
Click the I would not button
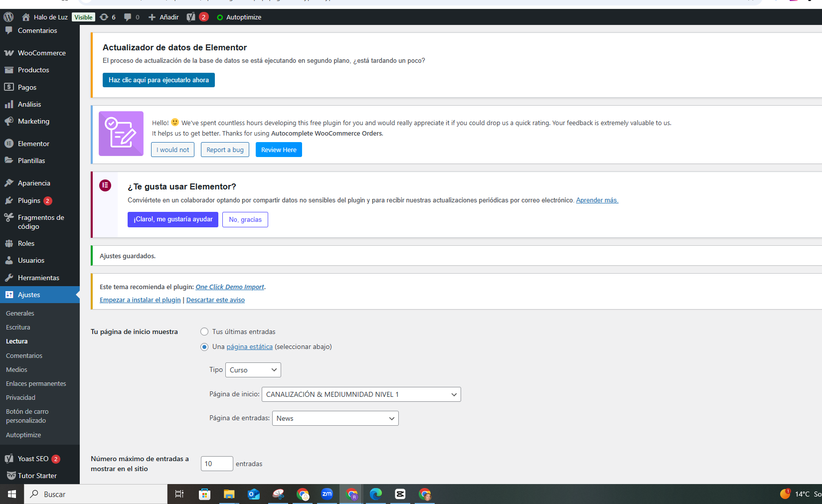click(x=172, y=150)
